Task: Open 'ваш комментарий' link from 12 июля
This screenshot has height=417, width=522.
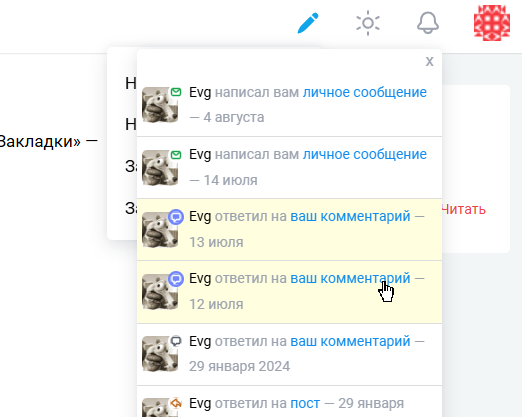Action: (x=350, y=278)
